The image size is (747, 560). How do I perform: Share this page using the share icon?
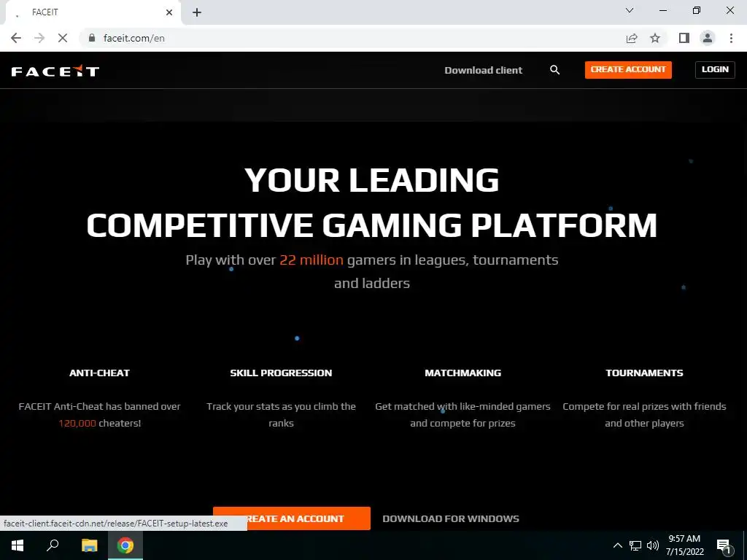click(x=632, y=38)
